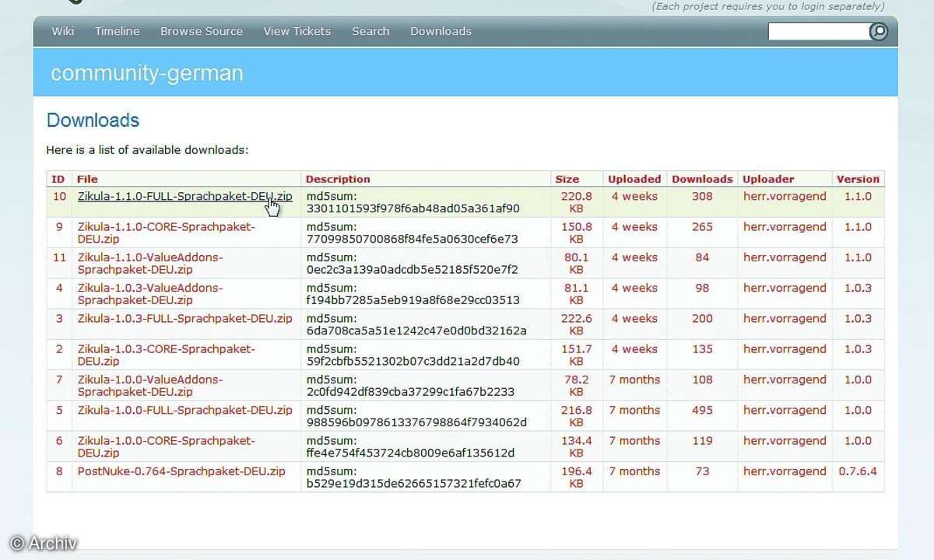The width and height of the screenshot is (934, 560).
Task: Sort table by File column header
Action: 87,179
